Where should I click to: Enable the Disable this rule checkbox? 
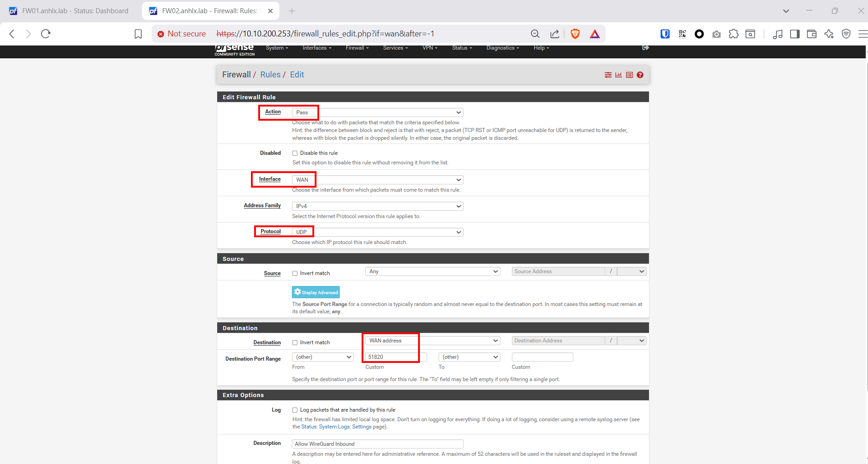point(295,153)
